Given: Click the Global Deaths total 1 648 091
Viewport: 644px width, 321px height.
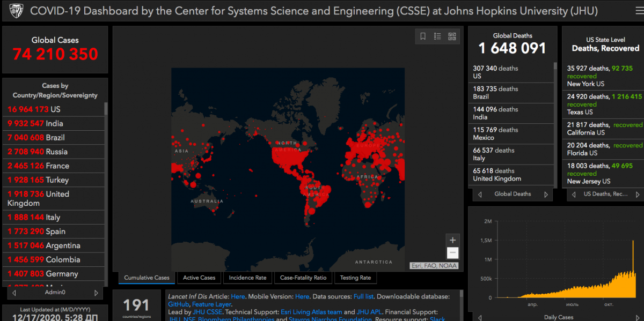Looking at the screenshot, I should [512, 48].
